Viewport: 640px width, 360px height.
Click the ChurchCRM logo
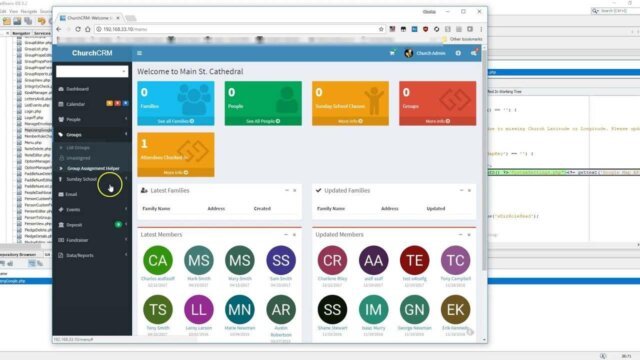[x=92, y=53]
